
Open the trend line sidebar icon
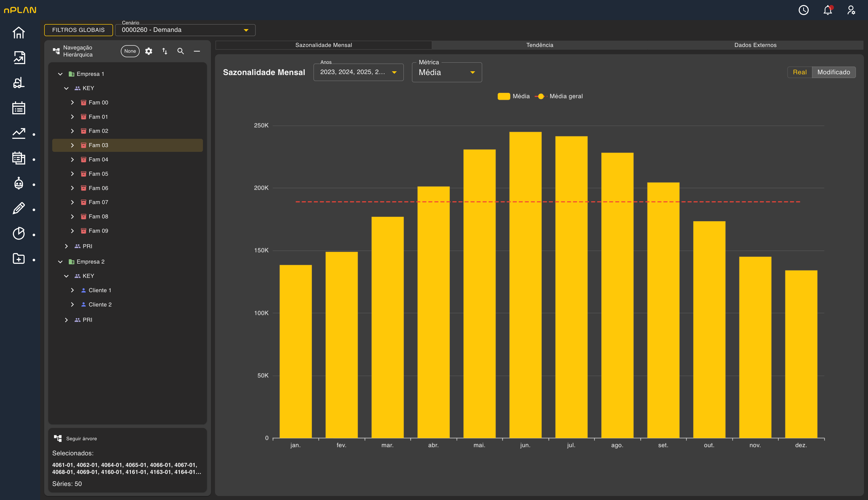19,133
